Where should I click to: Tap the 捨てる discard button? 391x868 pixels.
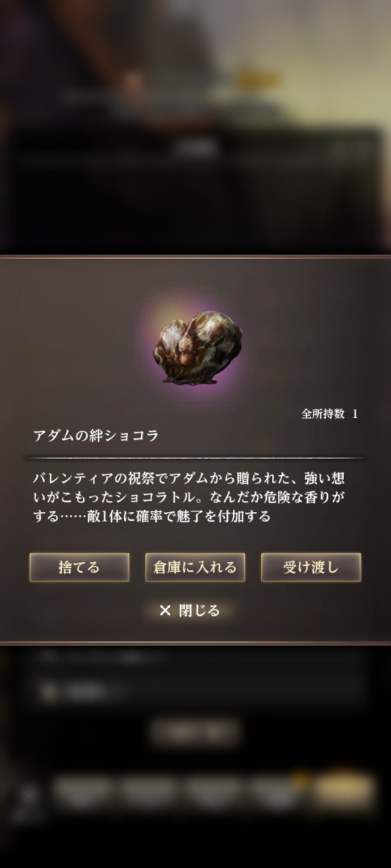(79, 567)
